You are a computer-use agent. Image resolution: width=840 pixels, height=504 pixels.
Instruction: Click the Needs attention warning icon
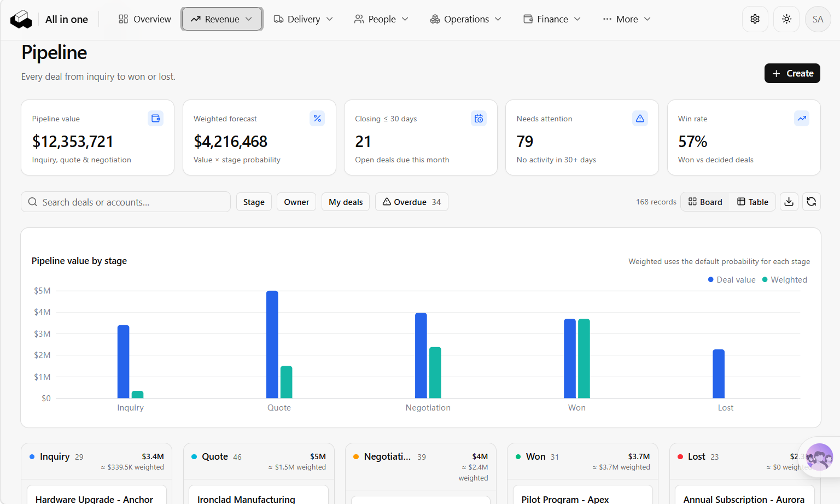point(640,119)
